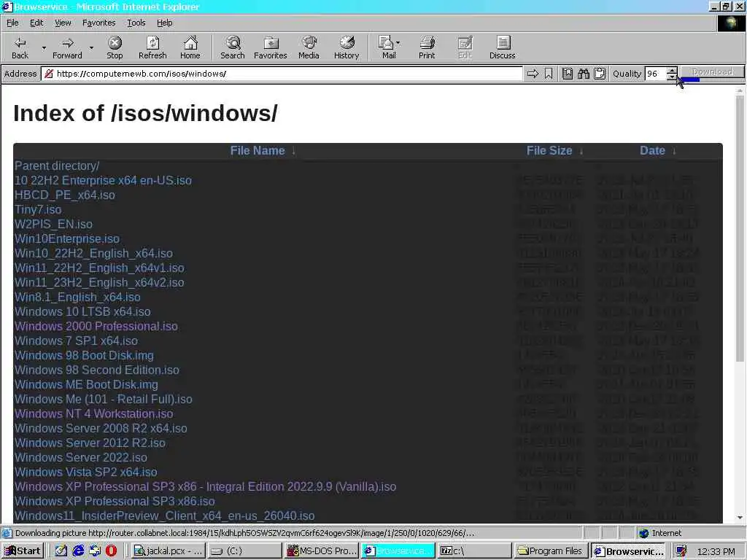The height and width of the screenshot is (560, 747).
Task: Download Tiny7.iso
Action: (x=38, y=209)
